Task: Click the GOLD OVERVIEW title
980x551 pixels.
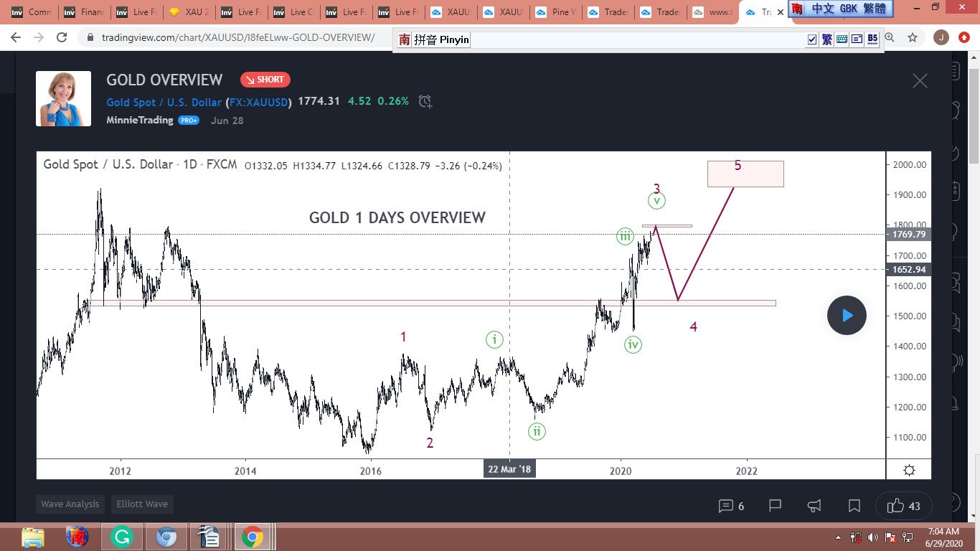Action: 164,80
